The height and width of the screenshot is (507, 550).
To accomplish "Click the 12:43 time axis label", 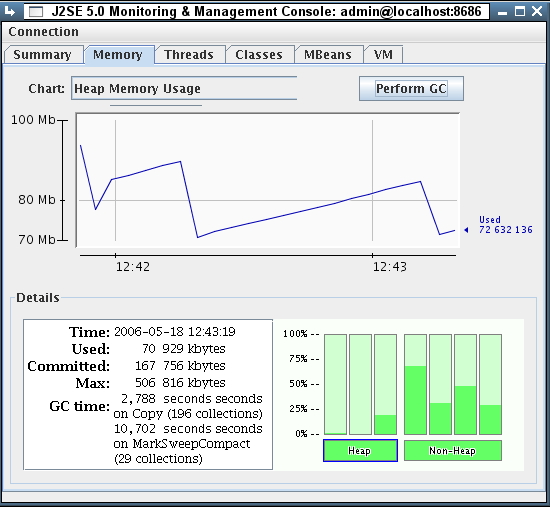I will pos(389,267).
